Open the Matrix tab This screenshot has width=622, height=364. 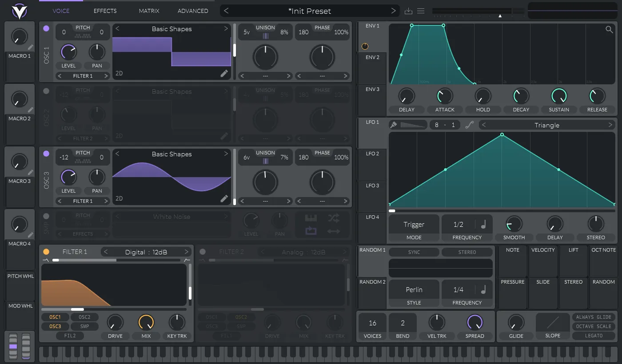click(149, 11)
